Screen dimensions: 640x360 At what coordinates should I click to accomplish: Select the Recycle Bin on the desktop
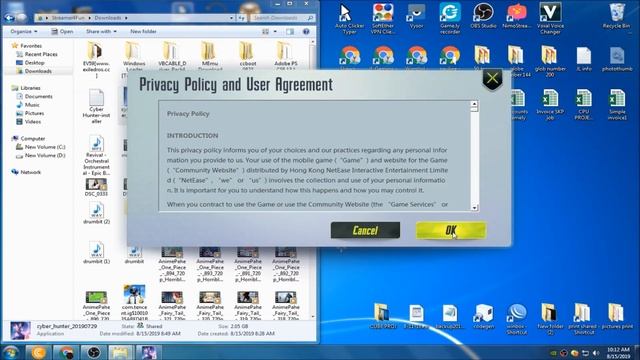point(616,16)
